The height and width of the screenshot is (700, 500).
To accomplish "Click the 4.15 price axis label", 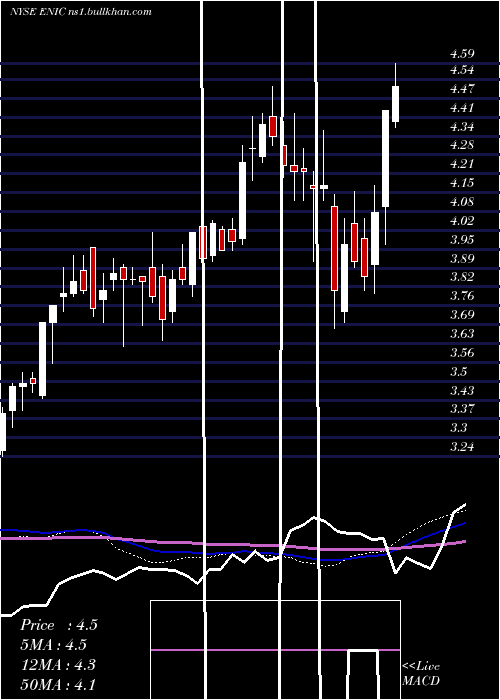I will coord(462,183).
